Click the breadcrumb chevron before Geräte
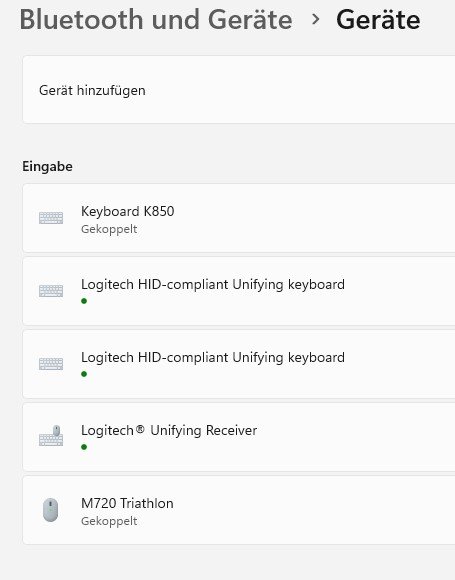Viewport: 455px width, 580px height. pyautogui.click(x=315, y=19)
